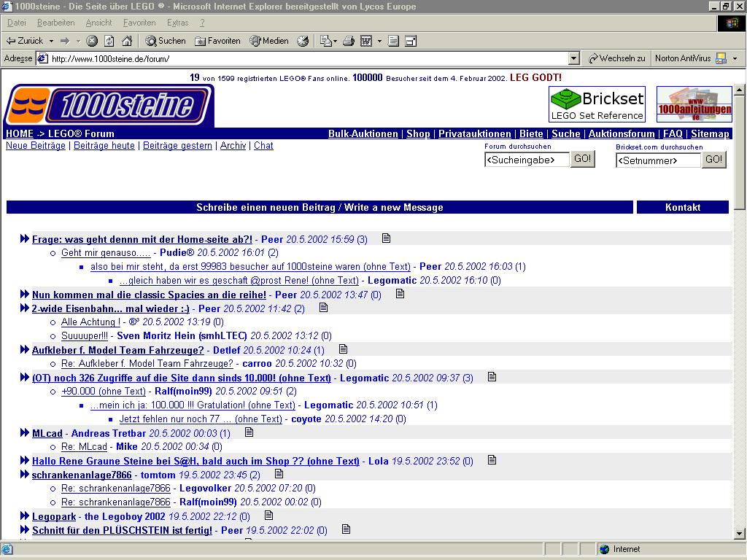Click the page scrollbar down arrow
This screenshot has width=747, height=560.
740,534
